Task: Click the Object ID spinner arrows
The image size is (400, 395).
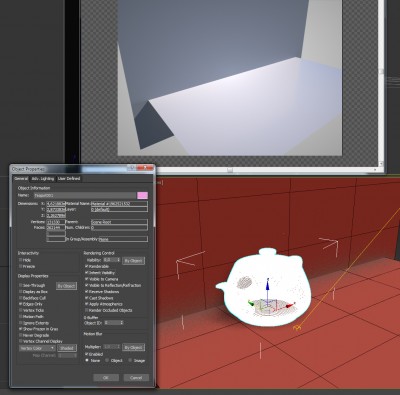Action: (122, 323)
